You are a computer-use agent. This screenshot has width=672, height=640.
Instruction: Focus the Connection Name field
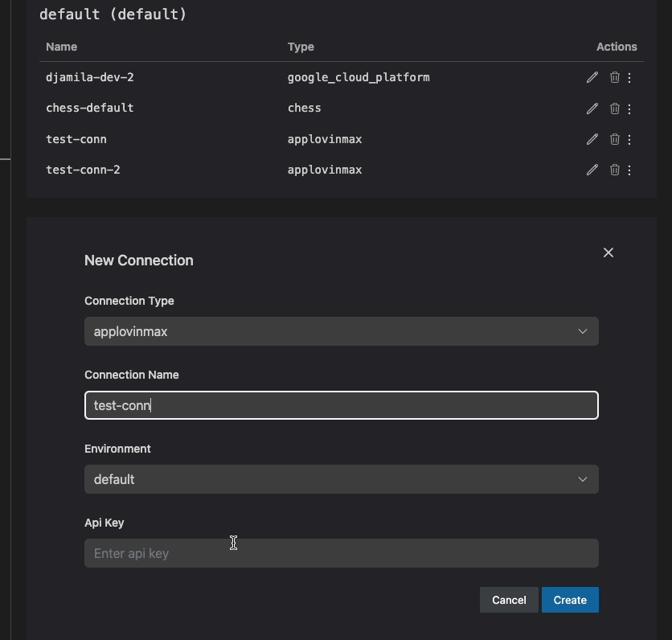tap(341, 405)
